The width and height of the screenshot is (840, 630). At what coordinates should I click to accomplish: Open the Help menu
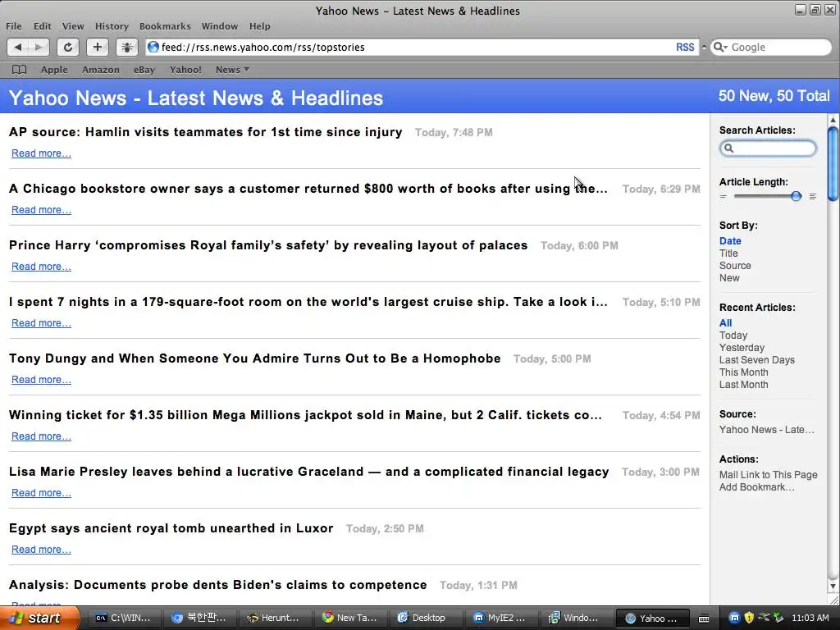[x=260, y=26]
